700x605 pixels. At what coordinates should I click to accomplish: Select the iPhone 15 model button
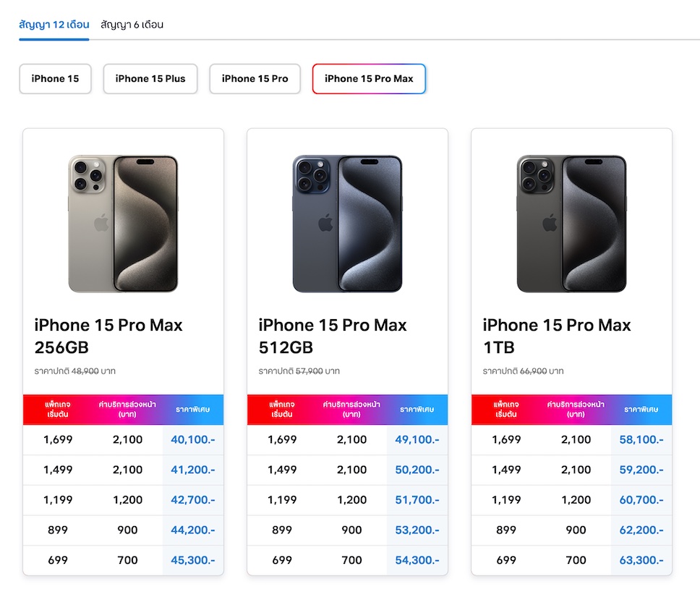pyautogui.click(x=55, y=79)
